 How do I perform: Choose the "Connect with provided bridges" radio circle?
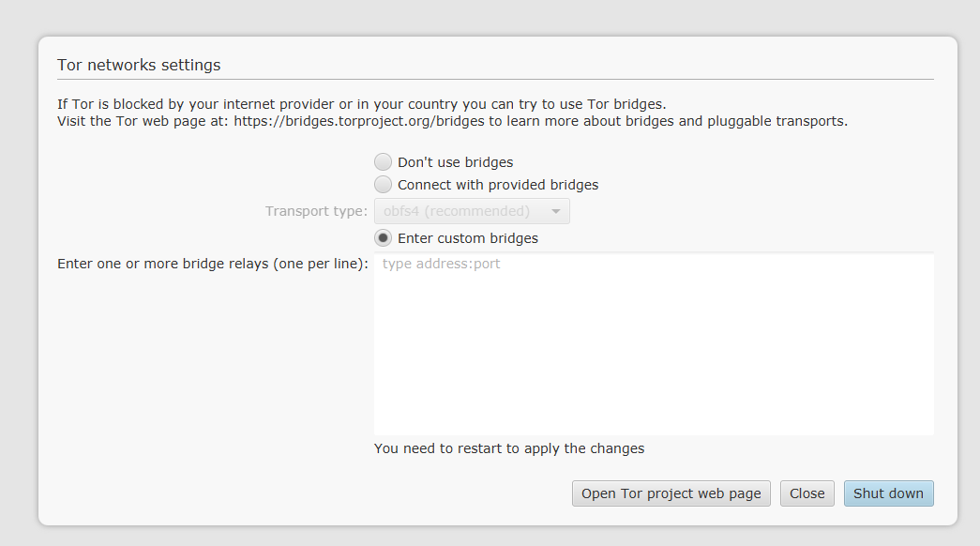(x=383, y=185)
